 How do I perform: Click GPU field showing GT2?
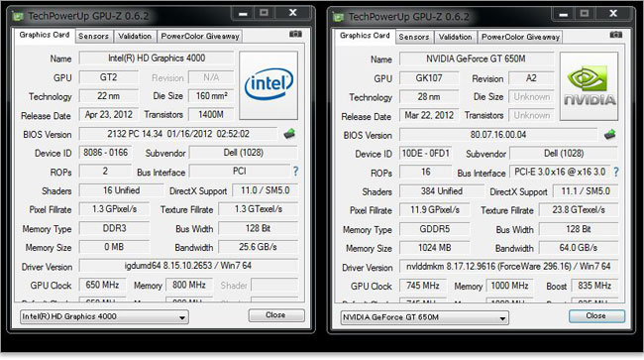(108, 77)
